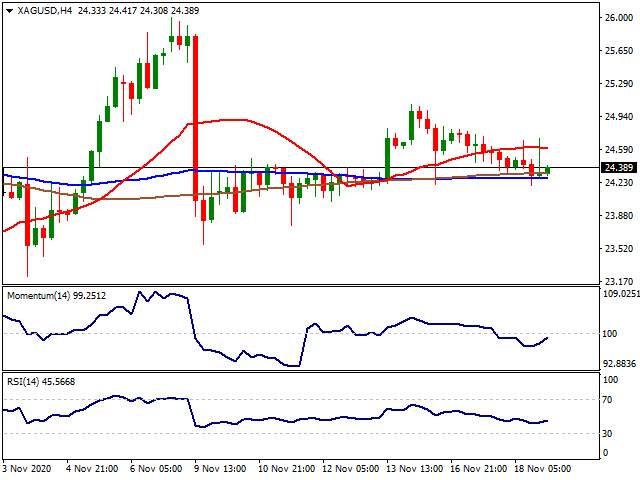Click the RSI level 70 label
This screenshot has height=480, width=640.
[x=608, y=400]
